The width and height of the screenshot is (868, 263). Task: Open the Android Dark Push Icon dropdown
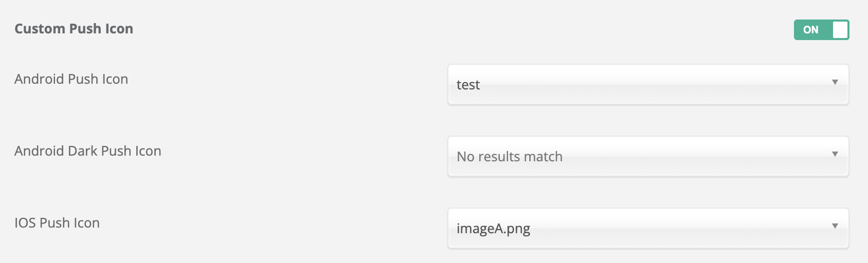648,157
